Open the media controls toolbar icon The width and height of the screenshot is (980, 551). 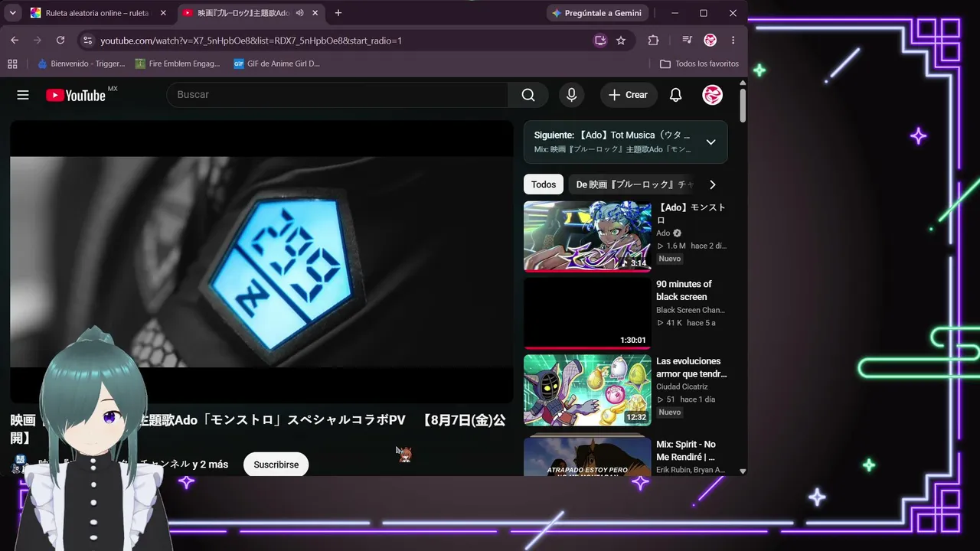click(x=688, y=41)
